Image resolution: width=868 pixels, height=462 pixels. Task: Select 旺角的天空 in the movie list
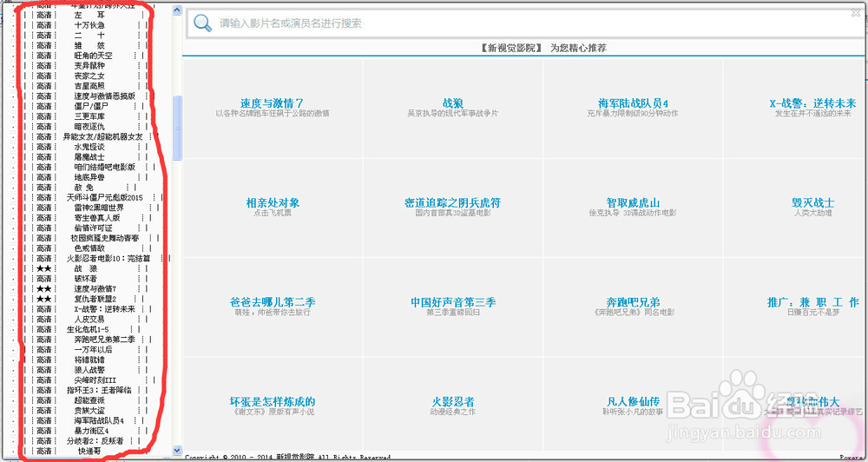click(x=93, y=56)
